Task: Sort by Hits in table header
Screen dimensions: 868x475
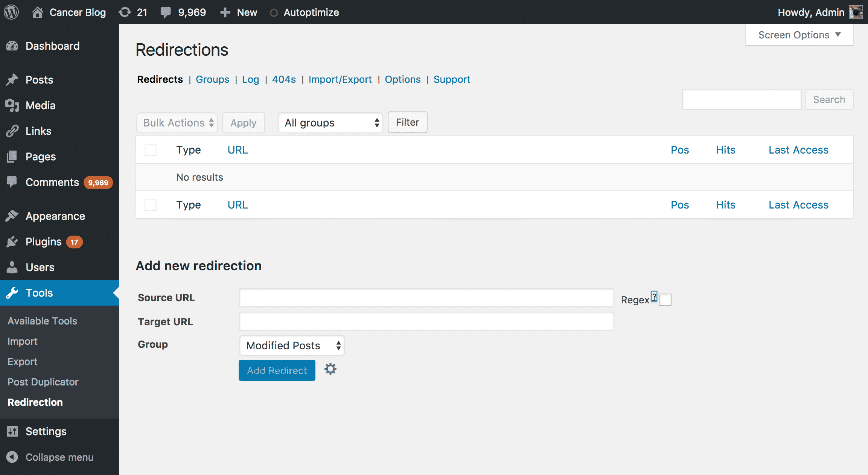Action: click(726, 150)
